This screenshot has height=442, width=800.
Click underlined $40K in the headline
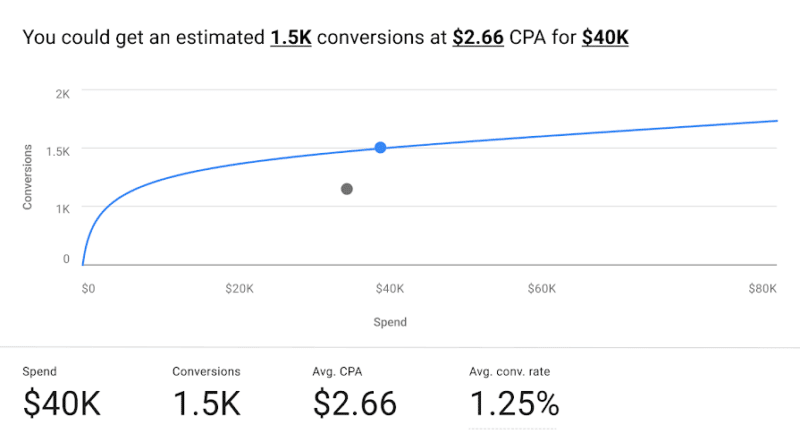point(605,39)
